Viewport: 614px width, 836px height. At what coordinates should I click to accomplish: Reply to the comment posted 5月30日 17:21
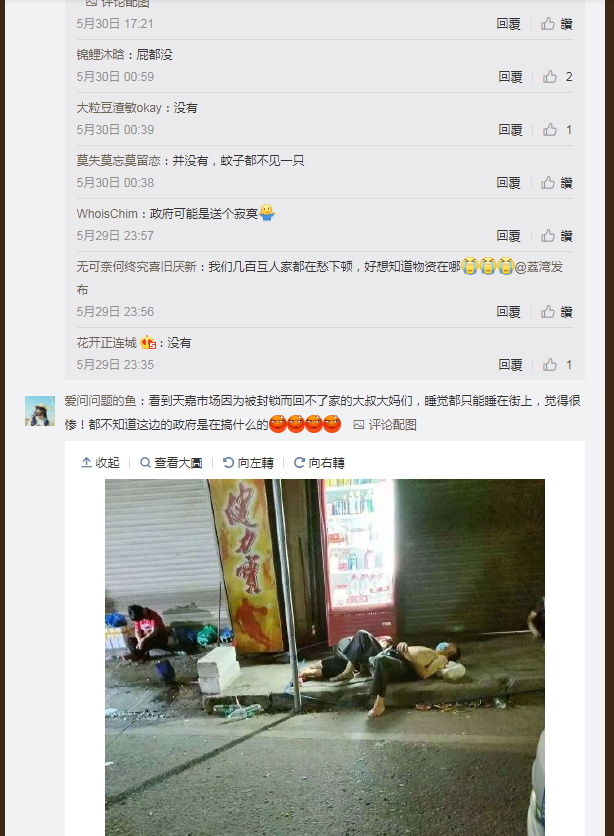(508, 24)
